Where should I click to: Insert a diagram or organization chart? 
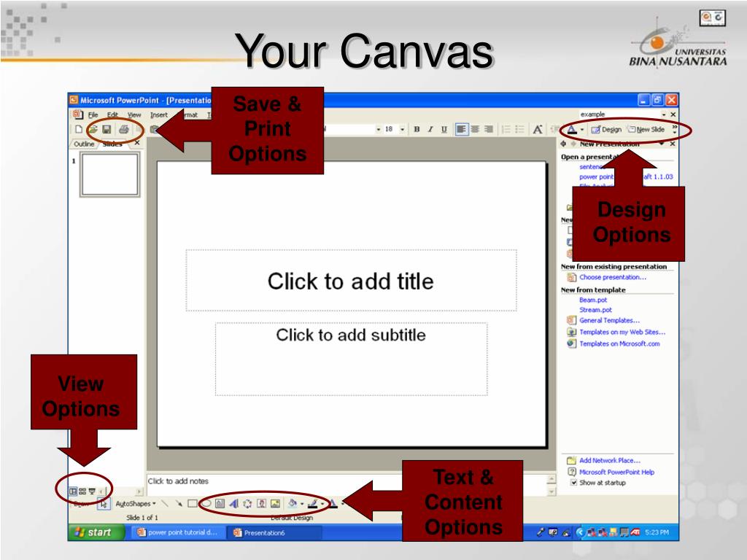248,503
